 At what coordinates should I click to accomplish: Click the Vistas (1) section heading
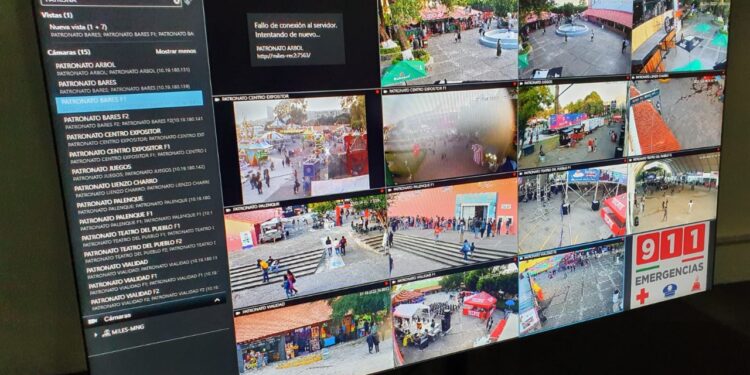point(57,15)
